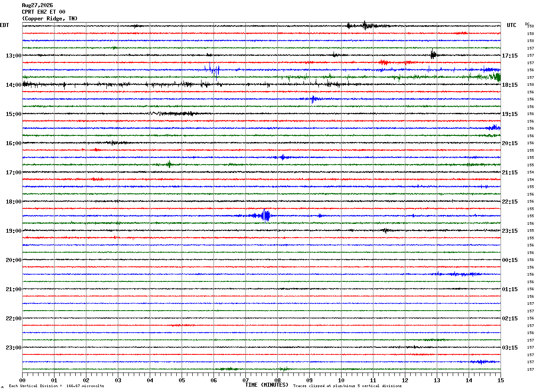Click minute 00 on the time axis
The height and width of the screenshot is (392, 536).
[23, 380]
